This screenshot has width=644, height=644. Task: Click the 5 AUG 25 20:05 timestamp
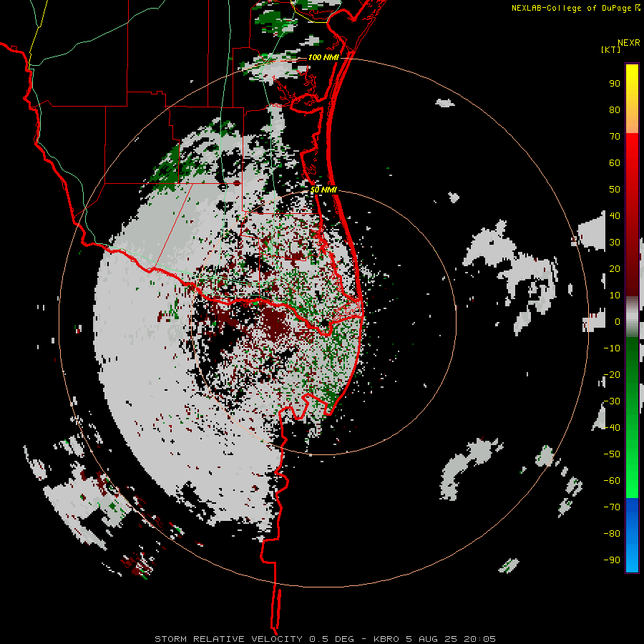point(451,639)
